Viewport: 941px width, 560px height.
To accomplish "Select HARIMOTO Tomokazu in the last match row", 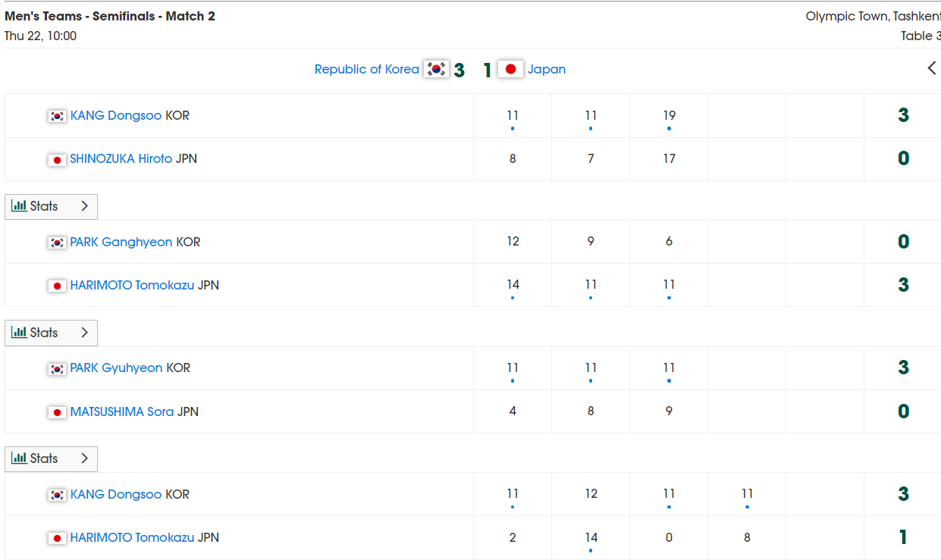I will point(132,538).
